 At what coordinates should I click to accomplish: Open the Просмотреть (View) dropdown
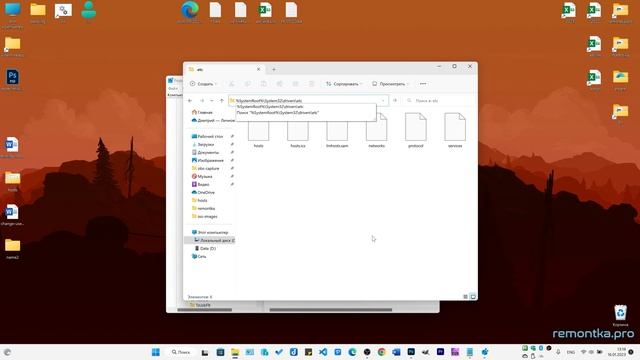tap(391, 84)
